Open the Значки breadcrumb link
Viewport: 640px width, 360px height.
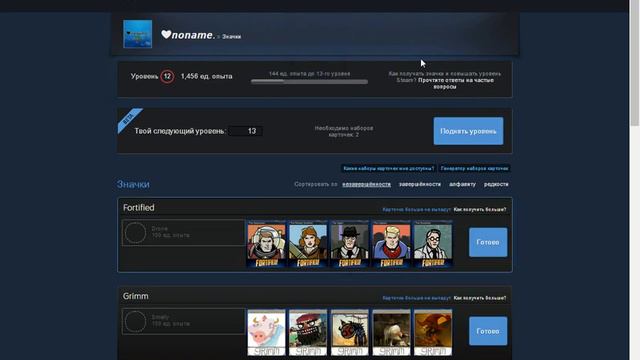tap(231, 36)
